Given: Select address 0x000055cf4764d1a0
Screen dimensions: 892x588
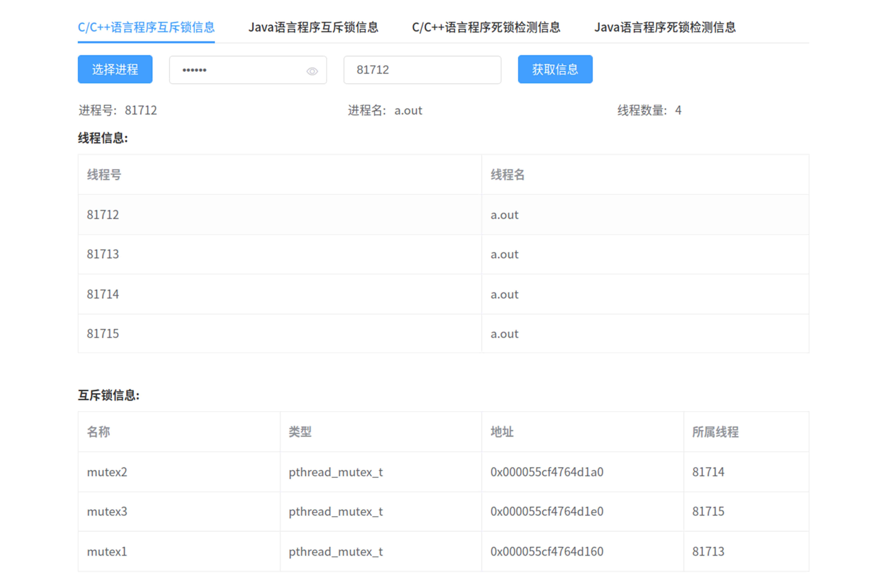Looking at the screenshot, I should click(x=547, y=472).
